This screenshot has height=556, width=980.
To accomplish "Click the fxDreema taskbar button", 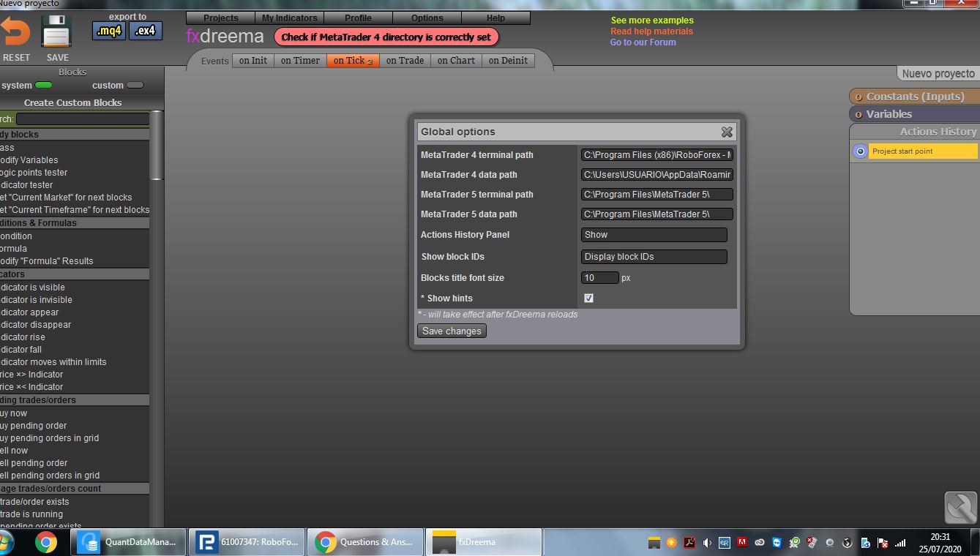I will 485,542.
